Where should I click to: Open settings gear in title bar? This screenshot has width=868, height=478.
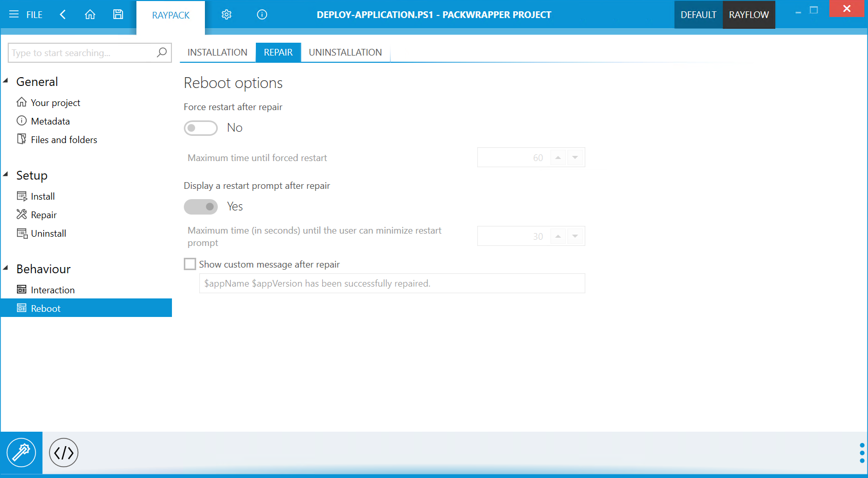point(227,14)
